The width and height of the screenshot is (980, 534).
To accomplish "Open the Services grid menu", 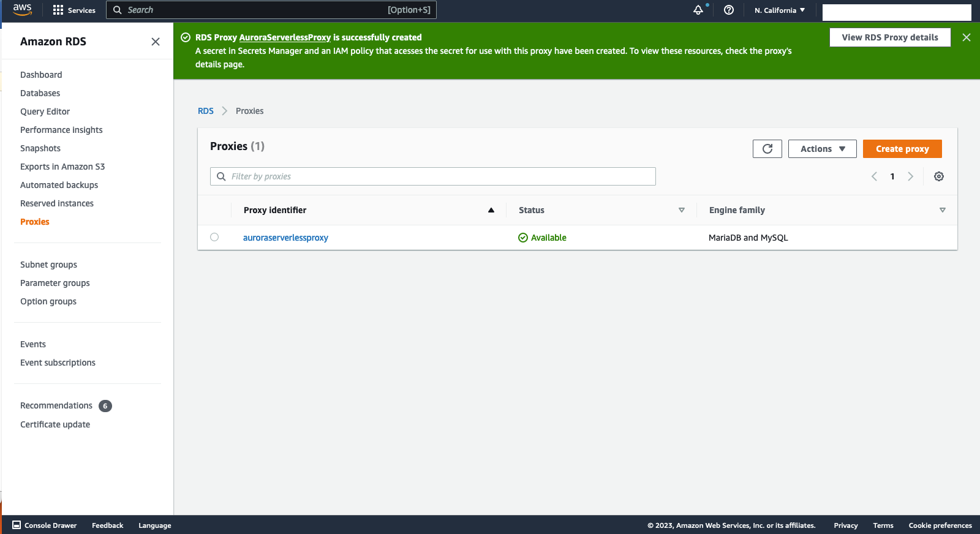I will pos(74,10).
